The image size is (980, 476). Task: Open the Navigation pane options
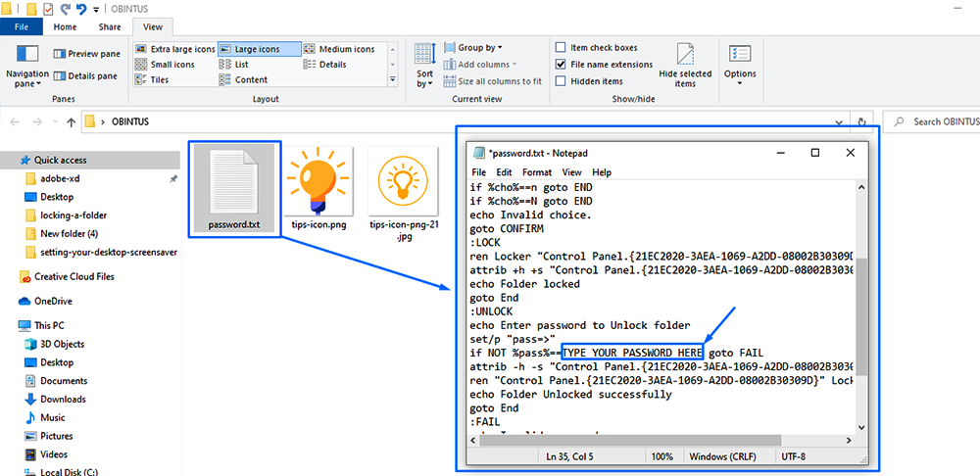[27, 65]
